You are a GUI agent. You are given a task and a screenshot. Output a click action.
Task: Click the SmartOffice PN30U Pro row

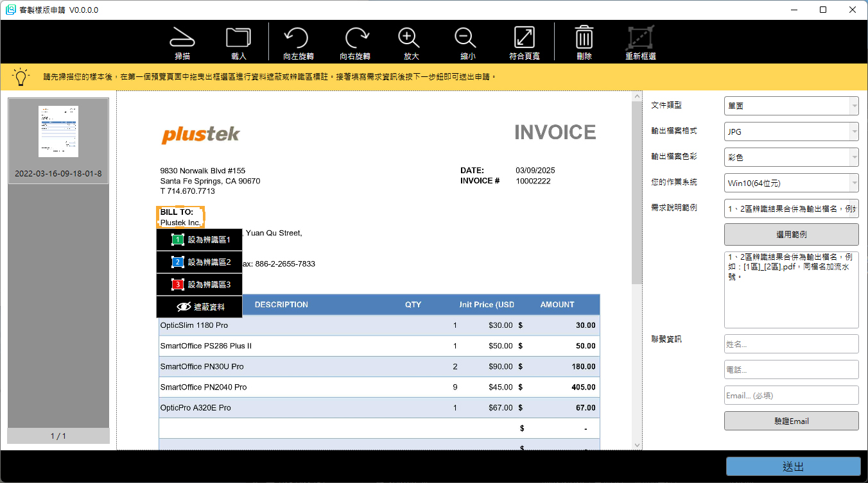379,366
